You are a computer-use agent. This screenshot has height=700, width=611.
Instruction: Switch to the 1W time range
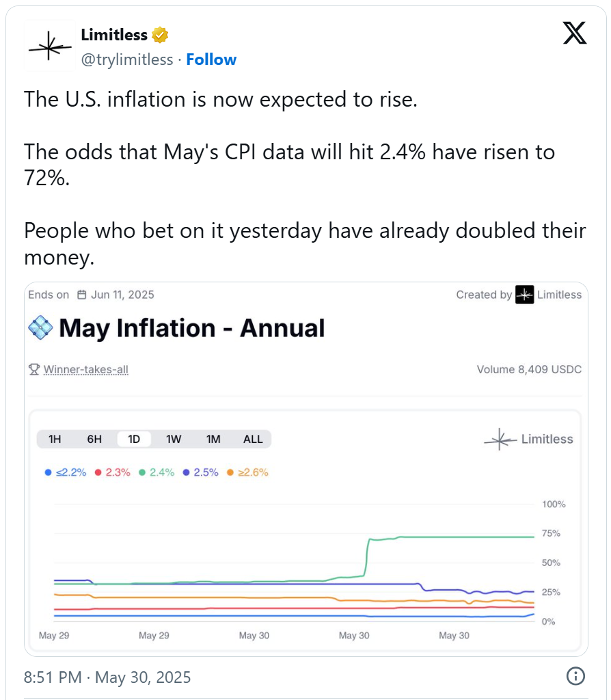point(174,439)
